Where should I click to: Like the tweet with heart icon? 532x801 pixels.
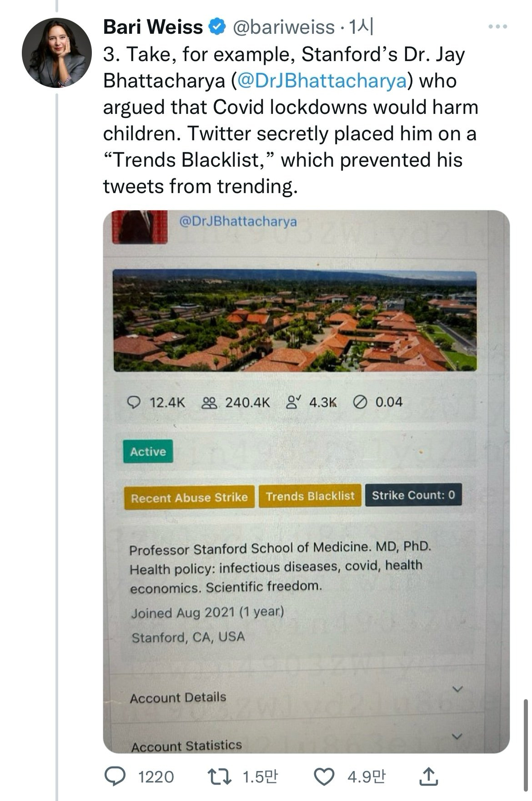tap(325, 777)
